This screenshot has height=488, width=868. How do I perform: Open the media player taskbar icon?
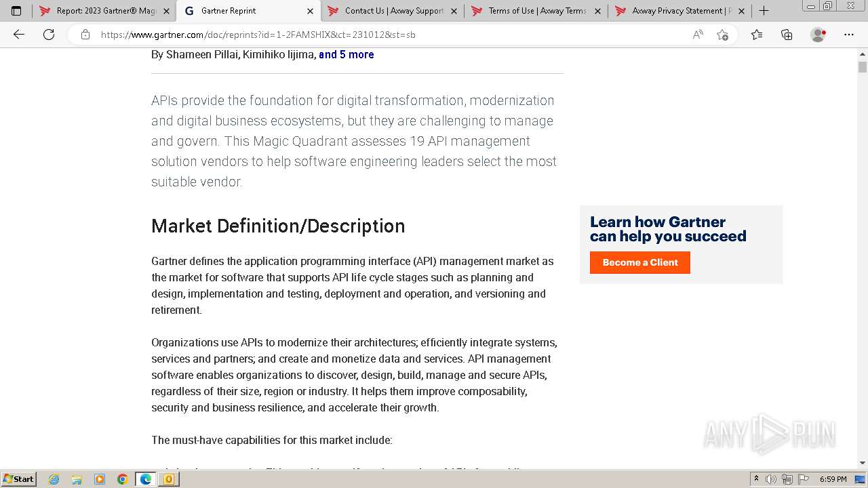(100, 479)
